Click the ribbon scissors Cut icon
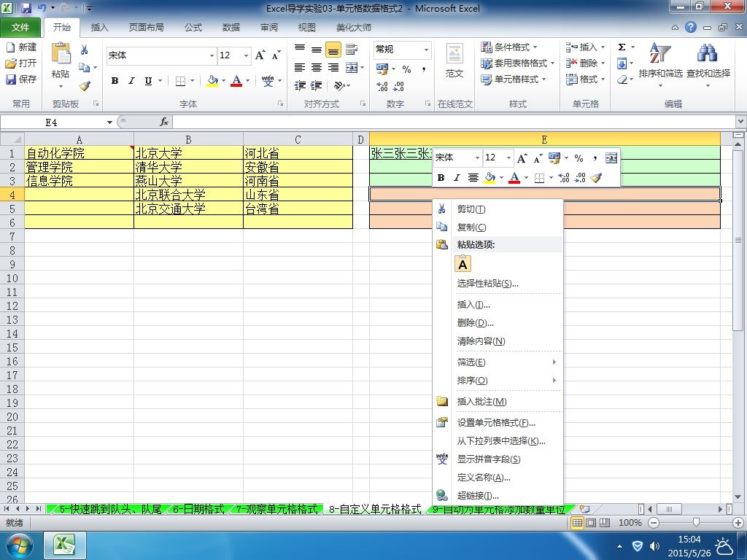This screenshot has width=747, height=560. pyautogui.click(x=85, y=50)
